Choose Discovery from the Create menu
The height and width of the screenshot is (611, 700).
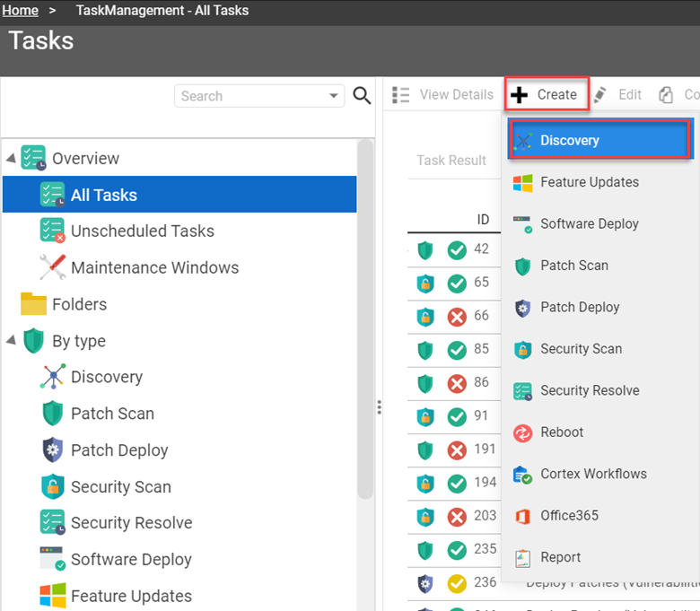[x=600, y=140]
